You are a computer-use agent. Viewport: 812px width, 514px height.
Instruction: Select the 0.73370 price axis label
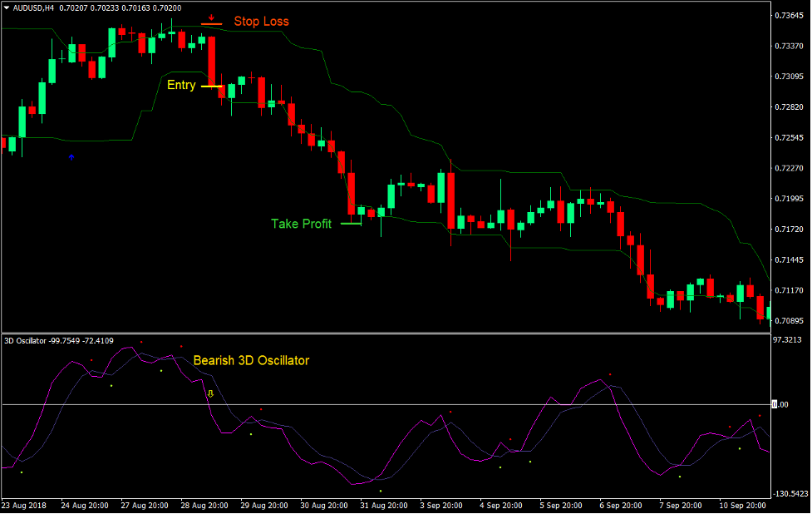click(x=789, y=46)
